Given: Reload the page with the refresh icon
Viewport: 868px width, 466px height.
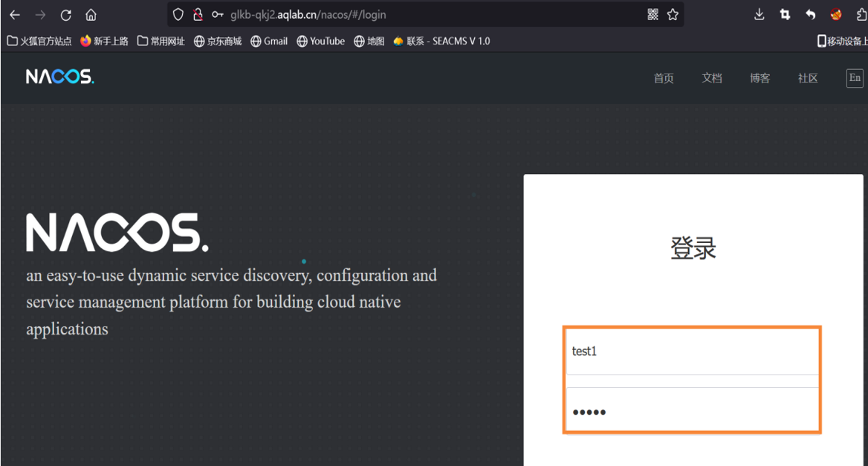Looking at the screenshot, I should [66, 15].
